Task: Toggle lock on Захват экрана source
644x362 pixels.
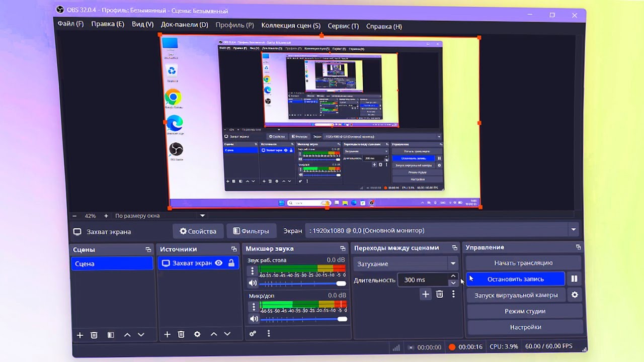Action: (x=231, y=263)
